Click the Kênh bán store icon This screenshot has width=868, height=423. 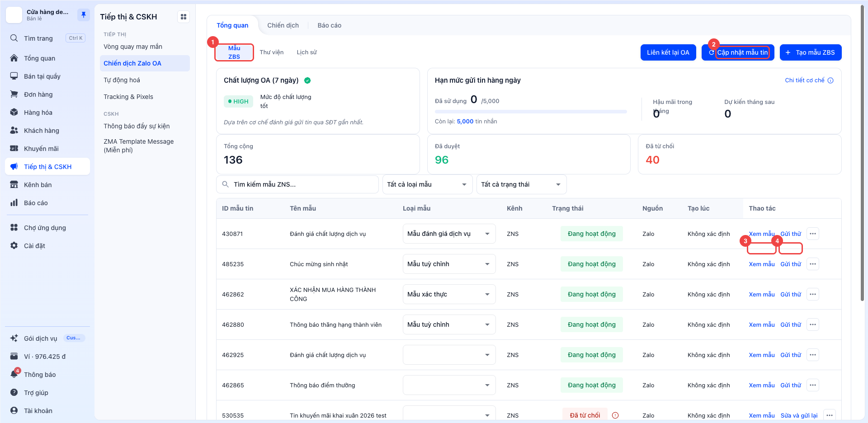pos(14,184)
